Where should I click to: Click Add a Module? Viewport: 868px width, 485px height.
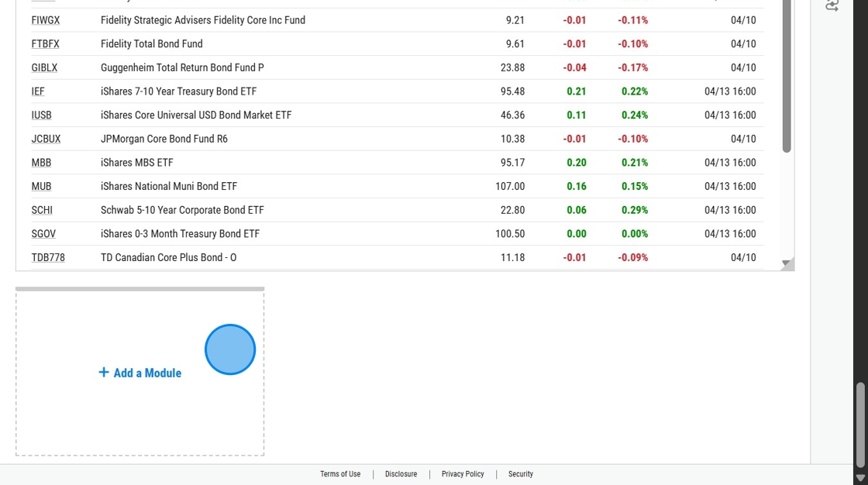pos(140,373)
